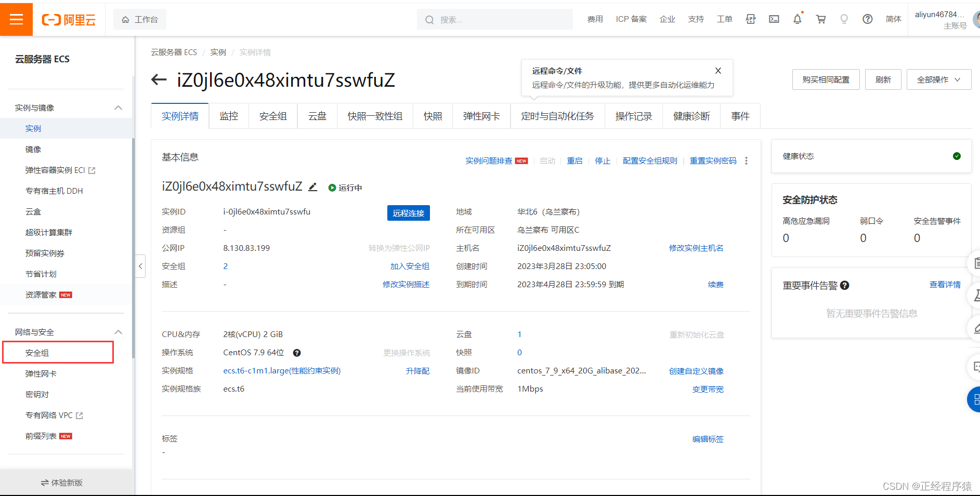
Task: Click the 升降配 link
Action: (417, 371)
